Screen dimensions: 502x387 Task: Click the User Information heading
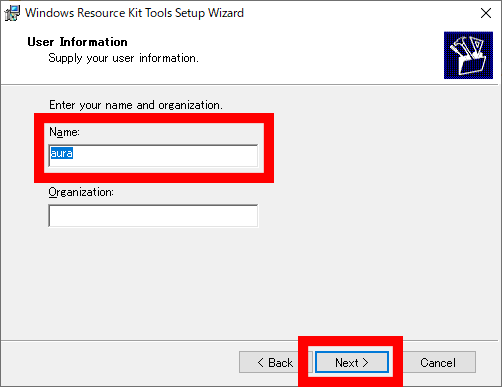point(77,42)
